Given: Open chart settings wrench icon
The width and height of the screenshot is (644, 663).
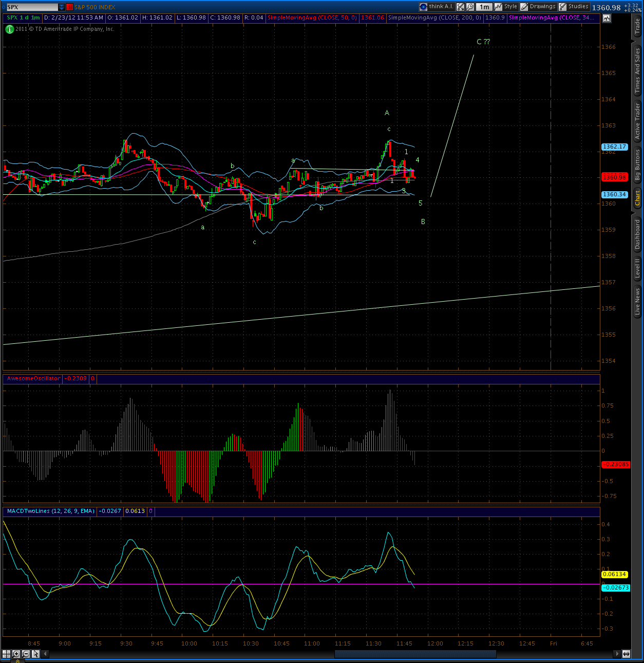Looking at the screenshot, I should (x=470, y=7).
